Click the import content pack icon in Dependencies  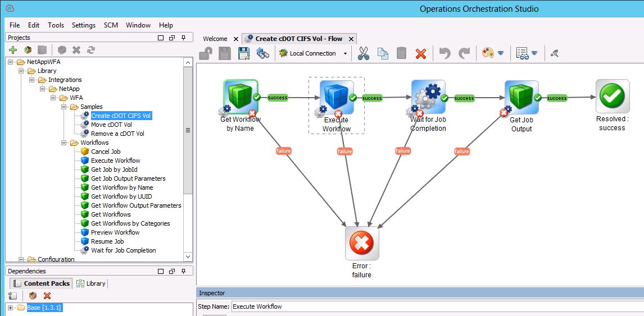(13, 295)
